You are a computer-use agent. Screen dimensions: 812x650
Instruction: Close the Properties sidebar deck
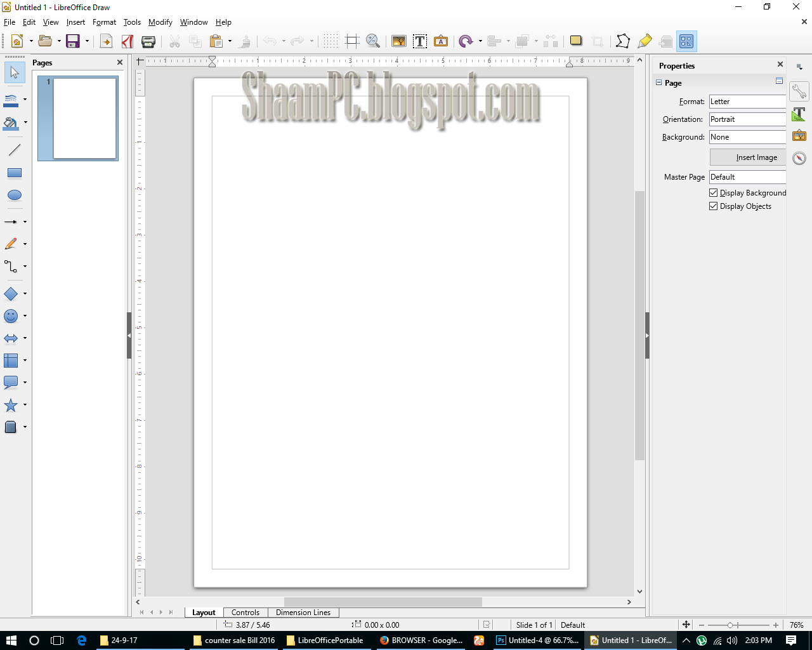click(x=780, y=64)
